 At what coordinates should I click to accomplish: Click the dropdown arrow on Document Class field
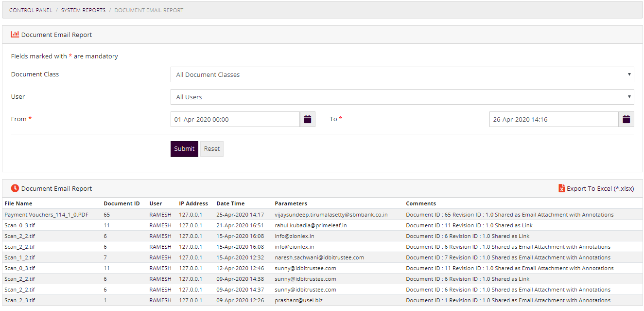pos(630,74)
